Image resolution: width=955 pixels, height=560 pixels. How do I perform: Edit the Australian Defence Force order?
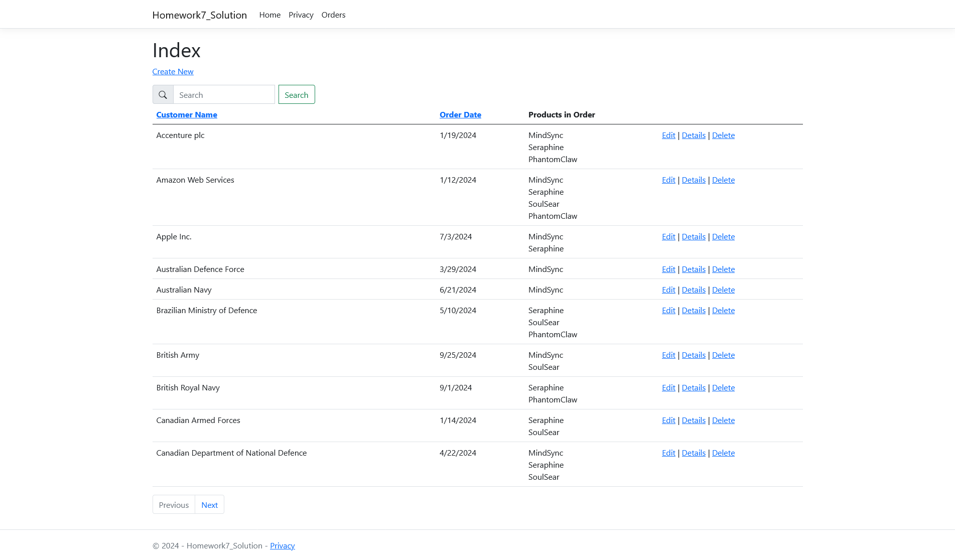[x=668, y=269]
